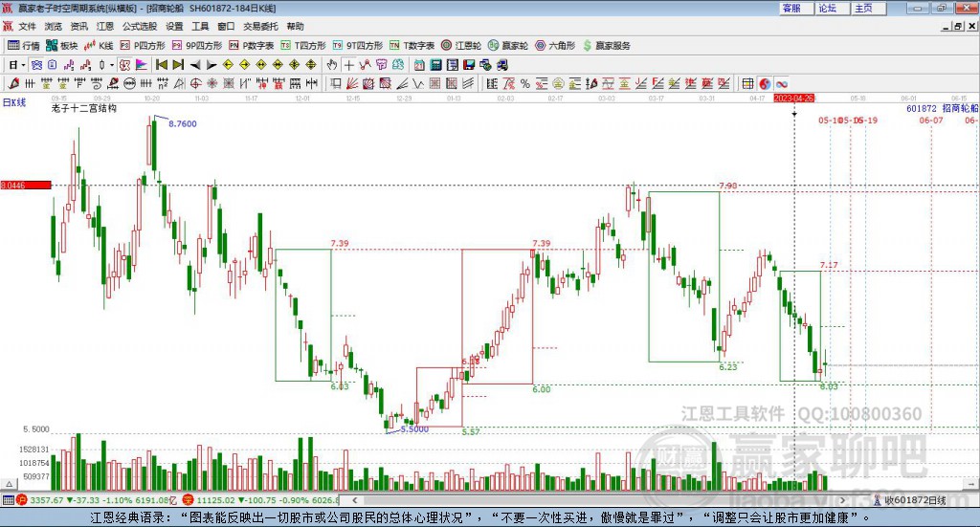Viewport: 980px width, 527px height.
Task: Select the red crosshair target tool
Action: pos(195,83)
